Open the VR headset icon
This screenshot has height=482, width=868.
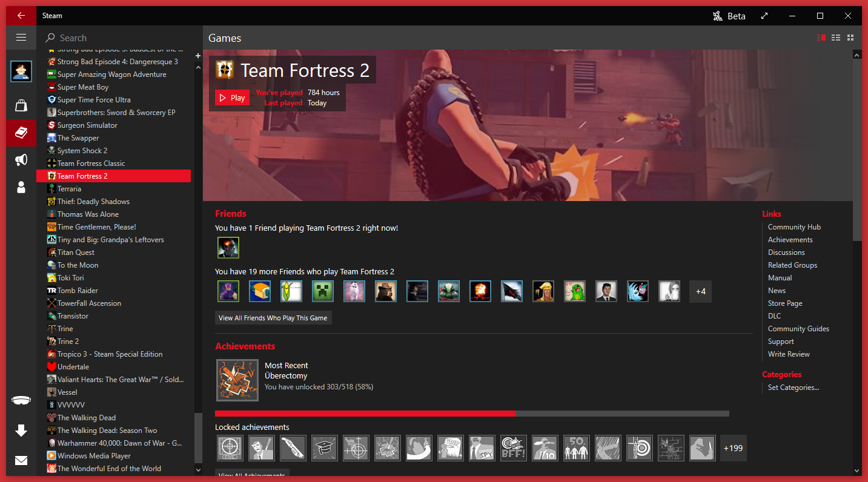[21, 400]
